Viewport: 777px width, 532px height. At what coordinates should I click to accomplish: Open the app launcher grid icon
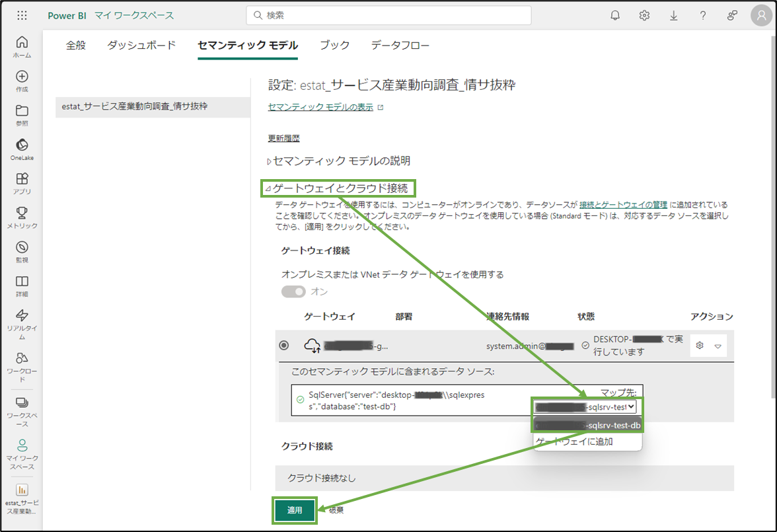point(22,15)
